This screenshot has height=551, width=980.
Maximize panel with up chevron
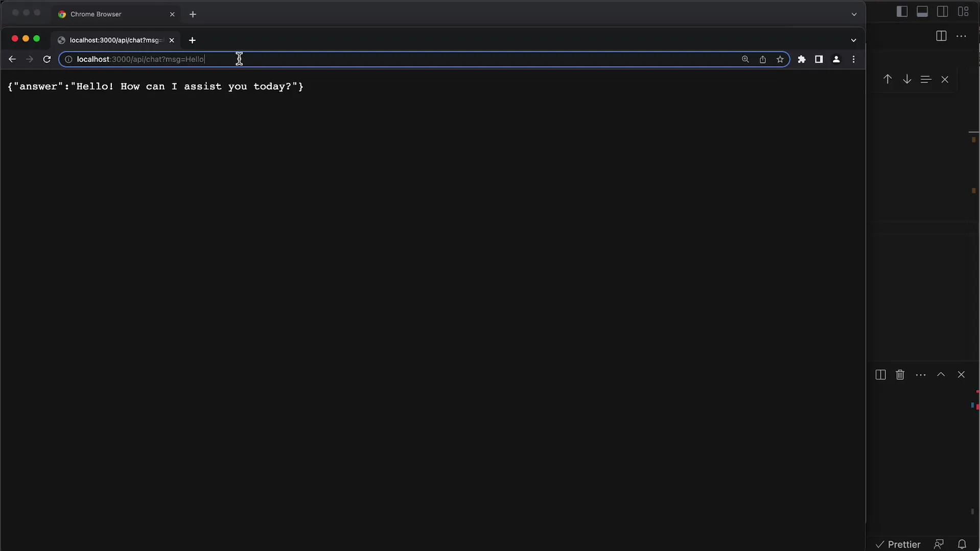click(941, 375)
